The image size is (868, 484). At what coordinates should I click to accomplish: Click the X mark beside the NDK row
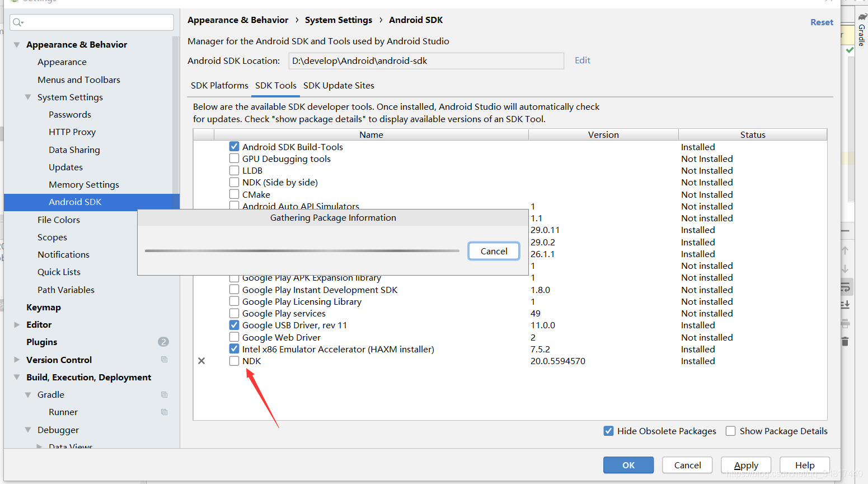point(201,361)
